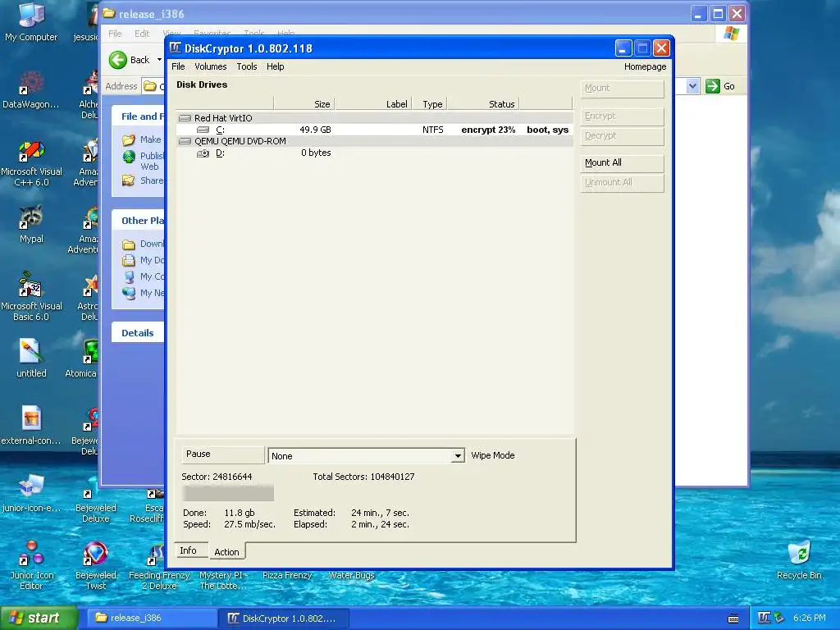The width and height of the screenshot is (840, 630).
Task: Select the D: DVD-ROM drive icon
Action: [203, 153]
